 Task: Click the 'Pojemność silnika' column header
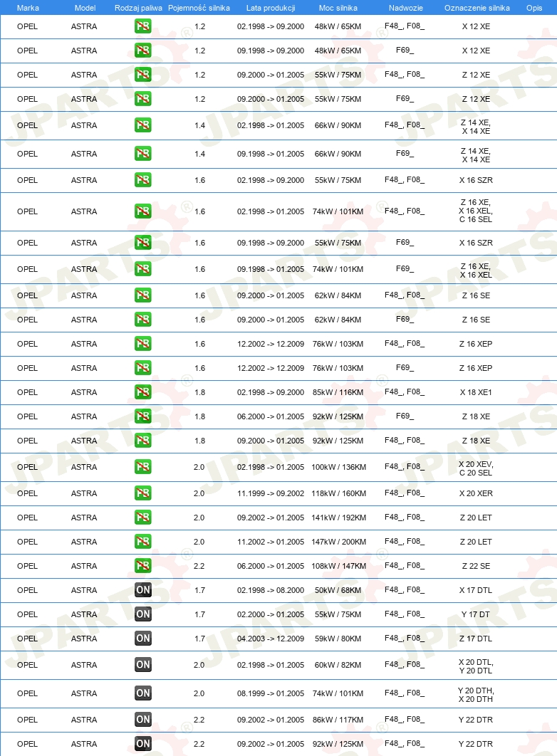199,8
